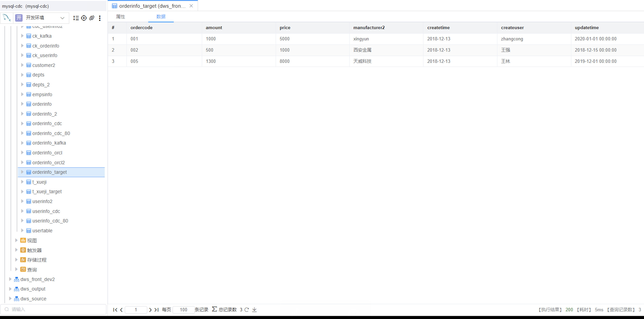Screen dimensions: 644x319
Task: Expand the 存储过程 folder
Action: (16, 260)
